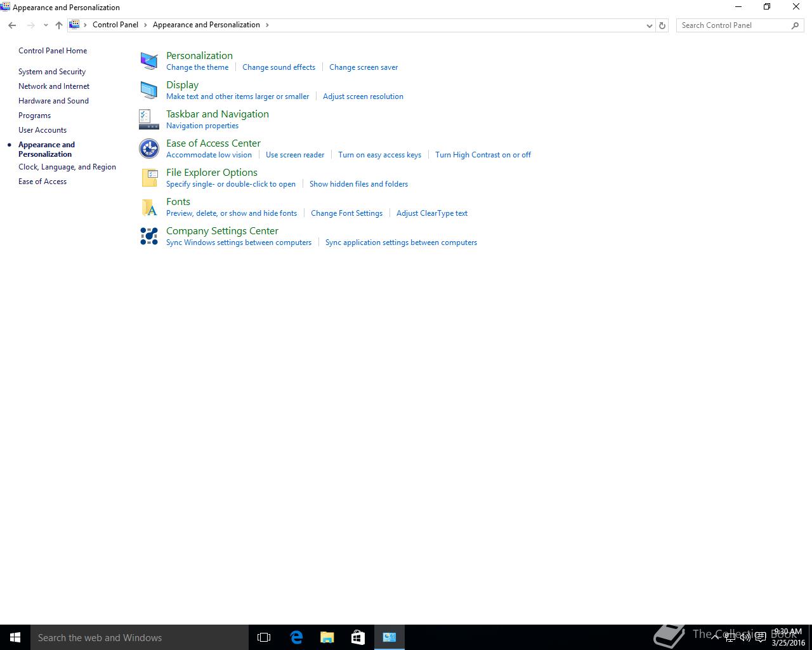
Task: Expand the chevron before Control Panel breadcrumb
Action: click(x=85, y=25)
